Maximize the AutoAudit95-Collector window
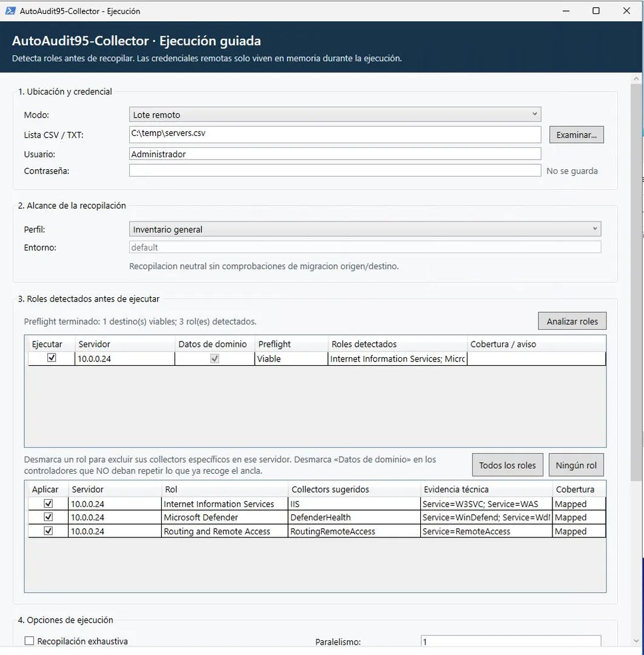The image size is (644, 655). pos(596,11)
